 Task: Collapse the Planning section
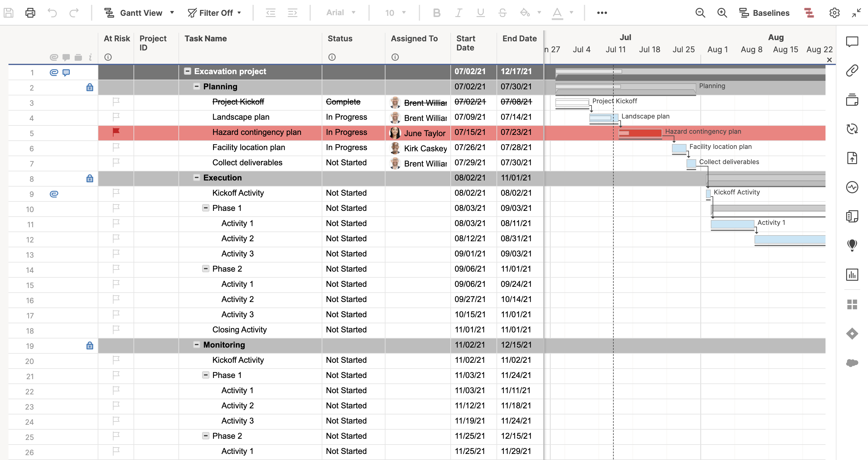196,87
